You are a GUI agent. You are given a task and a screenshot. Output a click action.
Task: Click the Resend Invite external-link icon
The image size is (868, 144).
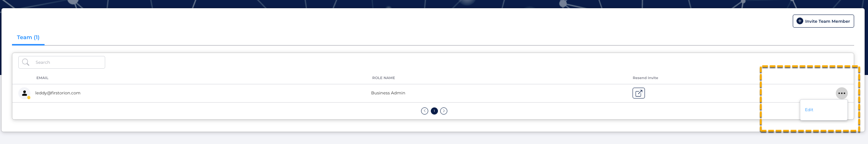[639, 93]
